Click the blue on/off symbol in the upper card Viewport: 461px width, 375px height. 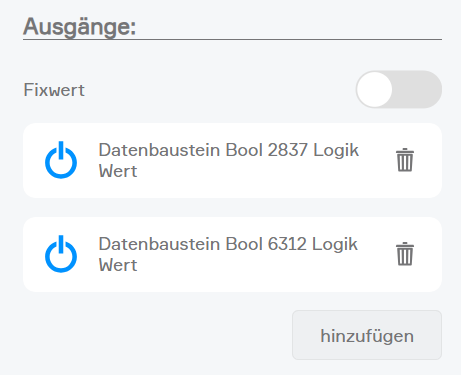(x=61, y=160)
